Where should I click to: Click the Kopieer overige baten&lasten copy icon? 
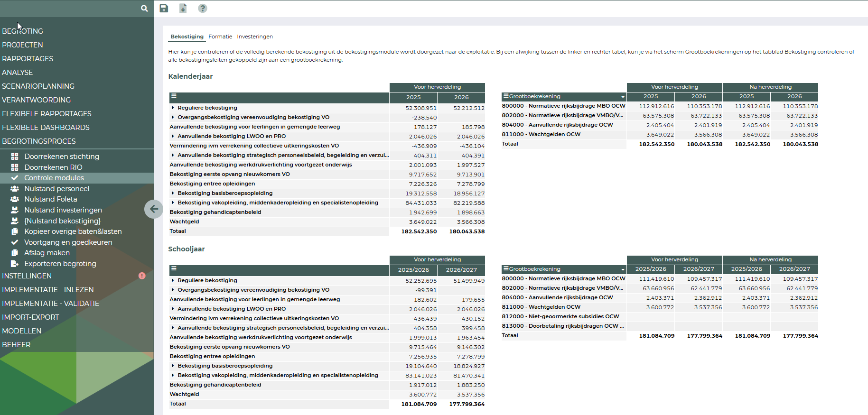pos(15,231)
